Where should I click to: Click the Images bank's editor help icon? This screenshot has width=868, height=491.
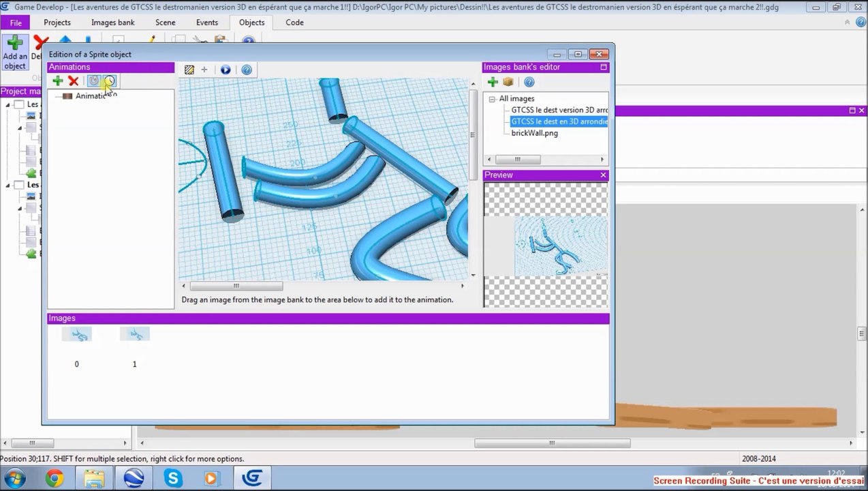(529, 82)
